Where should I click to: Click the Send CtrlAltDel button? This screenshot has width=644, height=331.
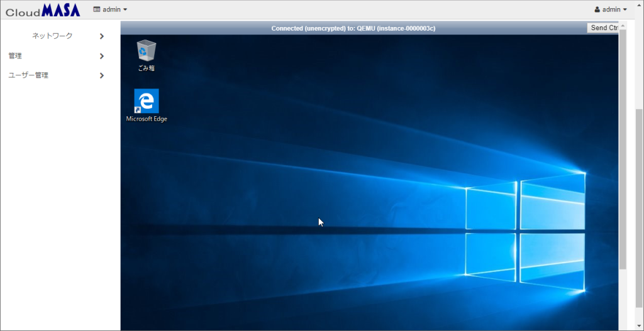[603, 28]
